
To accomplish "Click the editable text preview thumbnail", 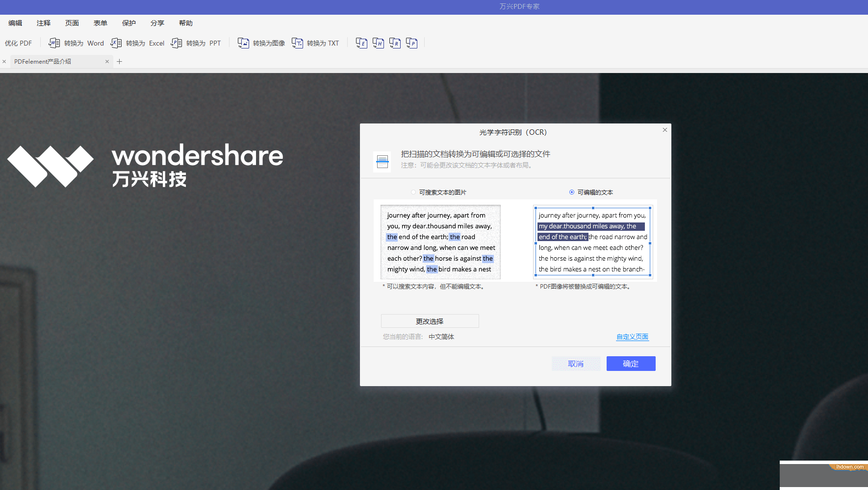I will 593,242.
